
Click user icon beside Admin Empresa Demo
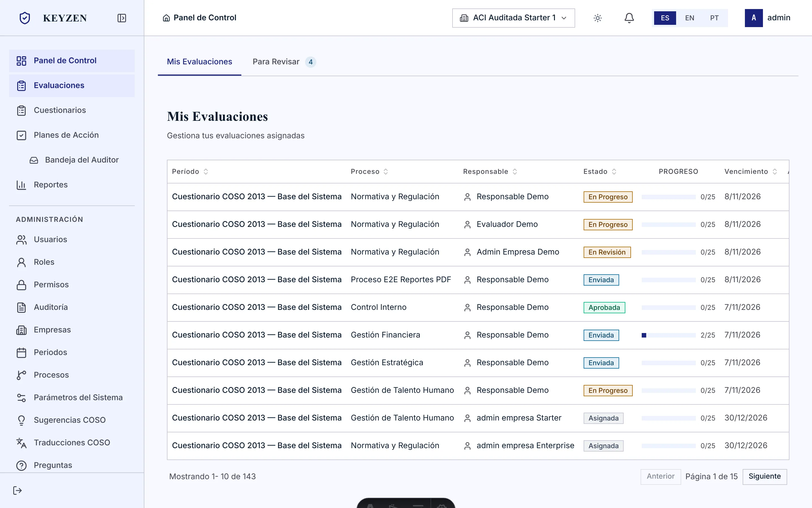click(x=467, y=252)
